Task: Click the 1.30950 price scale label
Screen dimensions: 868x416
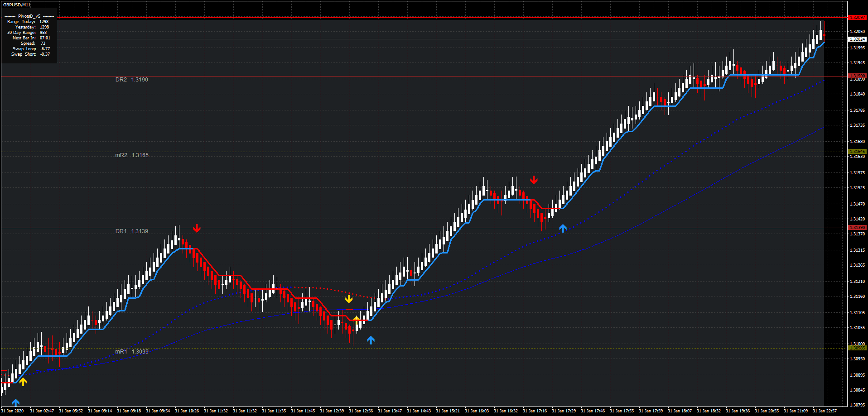Action: pos(857,359)
